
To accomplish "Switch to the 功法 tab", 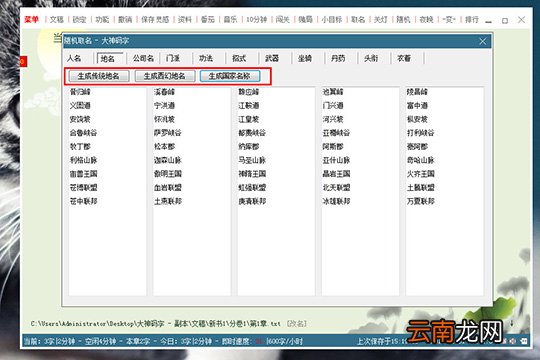I will tap(206, 58).
